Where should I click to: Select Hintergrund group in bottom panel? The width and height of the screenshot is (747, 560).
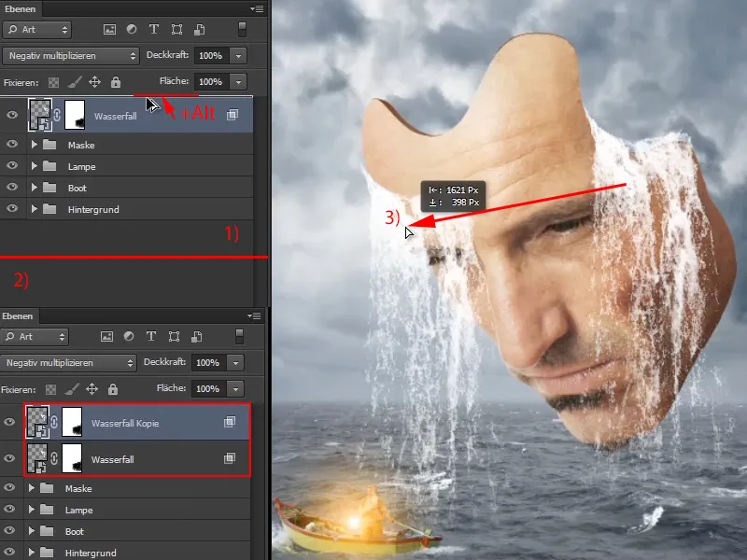[x=125, y=553]
